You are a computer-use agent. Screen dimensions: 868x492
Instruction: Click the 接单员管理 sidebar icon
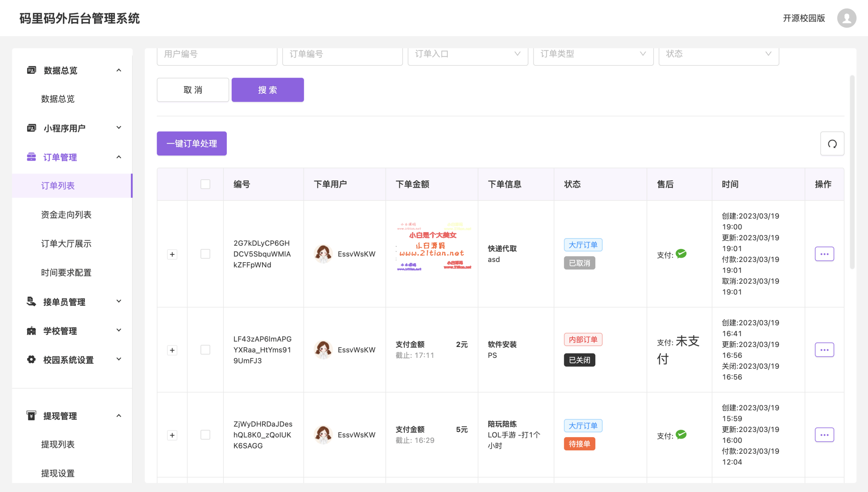point(31,302)
